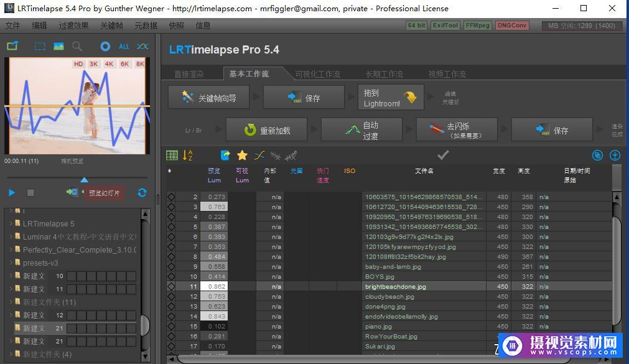The height and width of the screenshot is (364, 629).
Task: Select the 6K preview resolution
Action: (125, 64)
